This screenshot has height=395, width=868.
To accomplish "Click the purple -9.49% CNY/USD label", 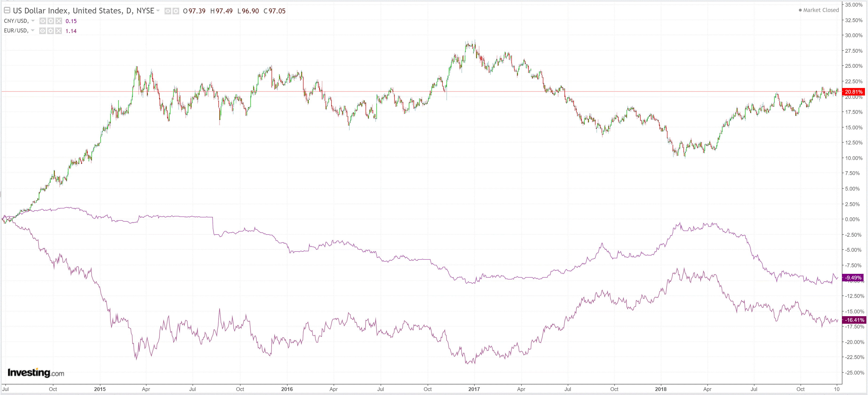I will click(853, 278).
